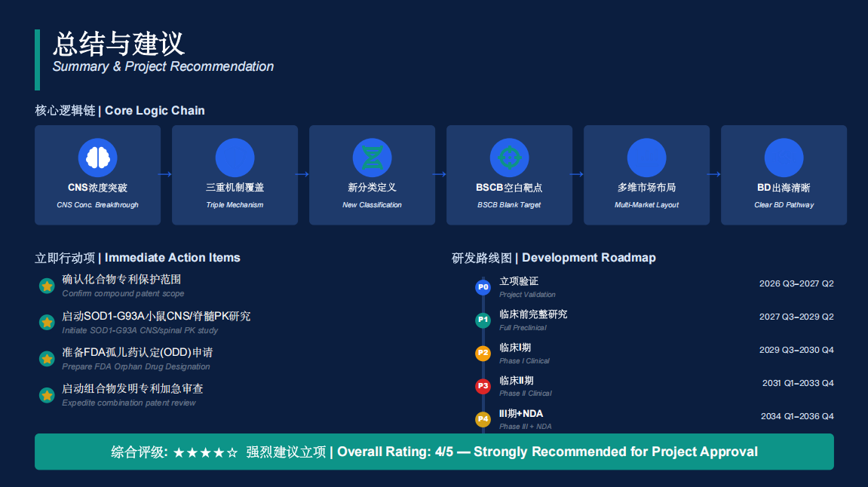Viewport: 868px width, 487px height.
Task: Click the CNS浓度突破 card title
Action: (x=97, y=188)
